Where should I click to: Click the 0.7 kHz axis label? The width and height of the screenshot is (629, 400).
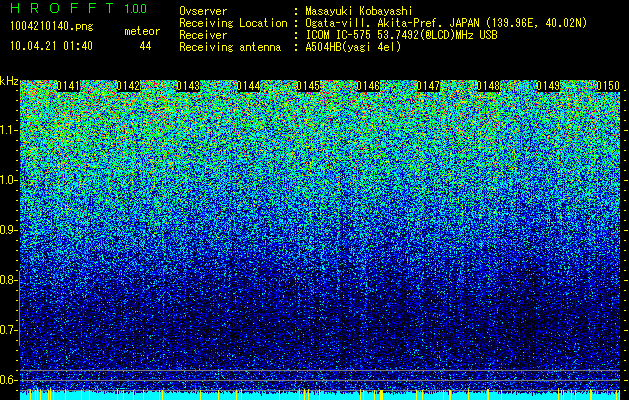pyautogui.click(x=8, y=330)
